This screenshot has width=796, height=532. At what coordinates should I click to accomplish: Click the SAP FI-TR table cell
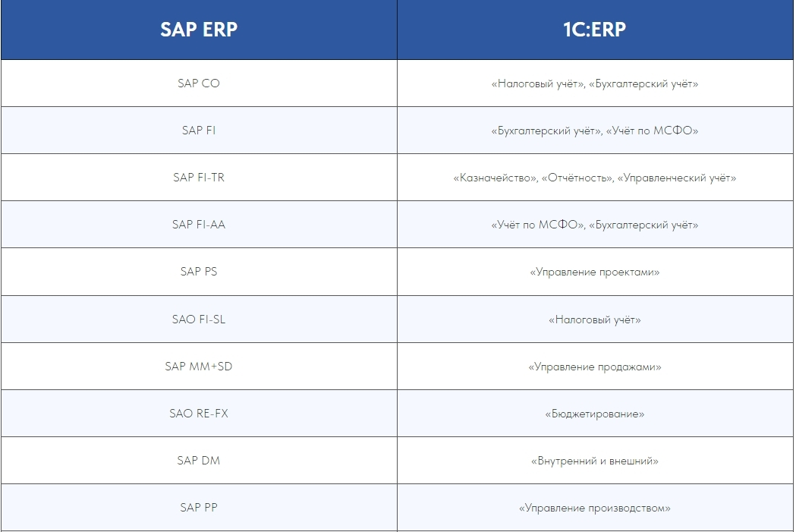pos(199,178)
